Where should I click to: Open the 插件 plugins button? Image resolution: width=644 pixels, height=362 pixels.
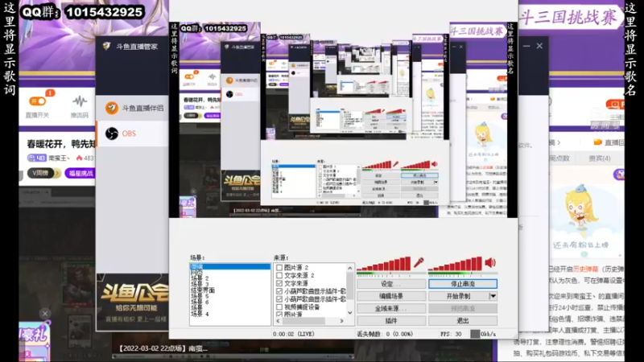coord(391,320)
